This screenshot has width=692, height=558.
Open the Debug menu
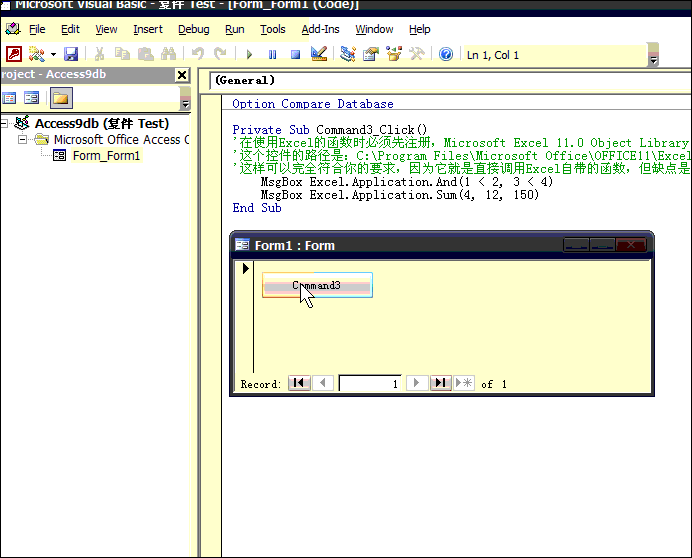(x=194, y=29)
